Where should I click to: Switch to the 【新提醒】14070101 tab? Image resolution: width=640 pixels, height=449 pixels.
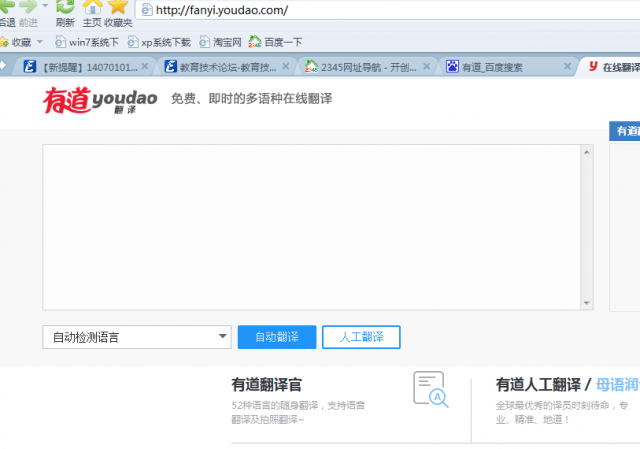coord(82,67)
